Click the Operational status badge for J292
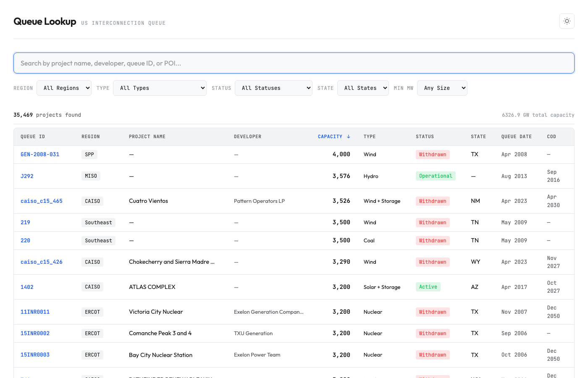The image size is (588, 378). pos(436,176)
